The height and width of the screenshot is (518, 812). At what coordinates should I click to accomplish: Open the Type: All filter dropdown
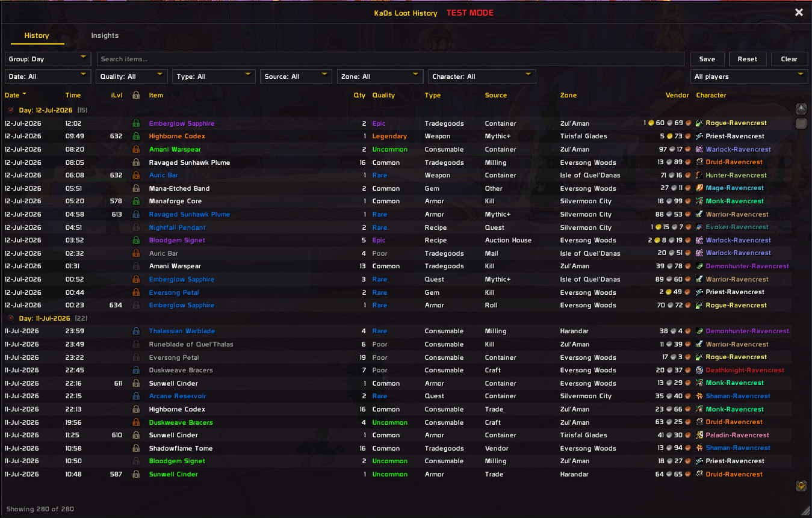click(x=214, y=76)
